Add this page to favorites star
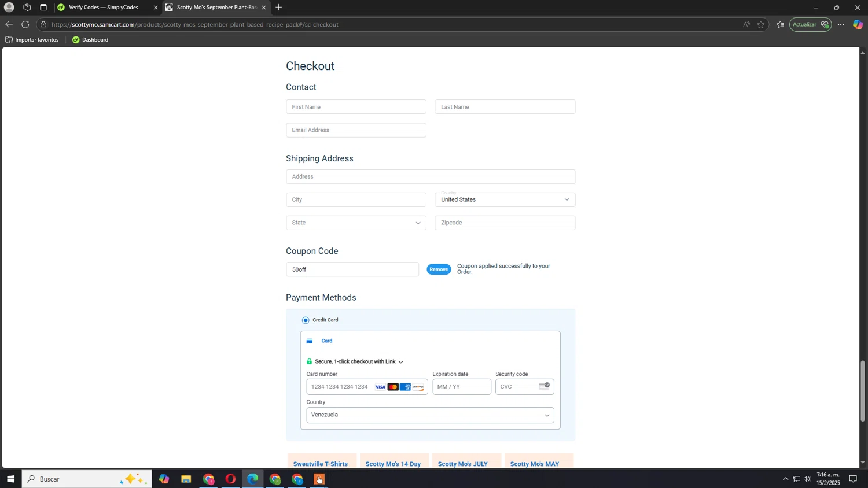Screen dimensions: 868x488 pyautogui.click(x=761, y=24)
